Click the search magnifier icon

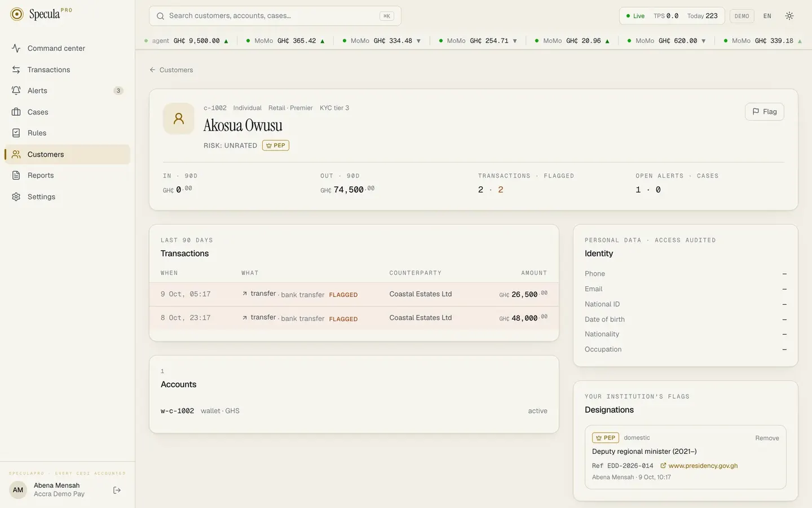coord(160,16)
